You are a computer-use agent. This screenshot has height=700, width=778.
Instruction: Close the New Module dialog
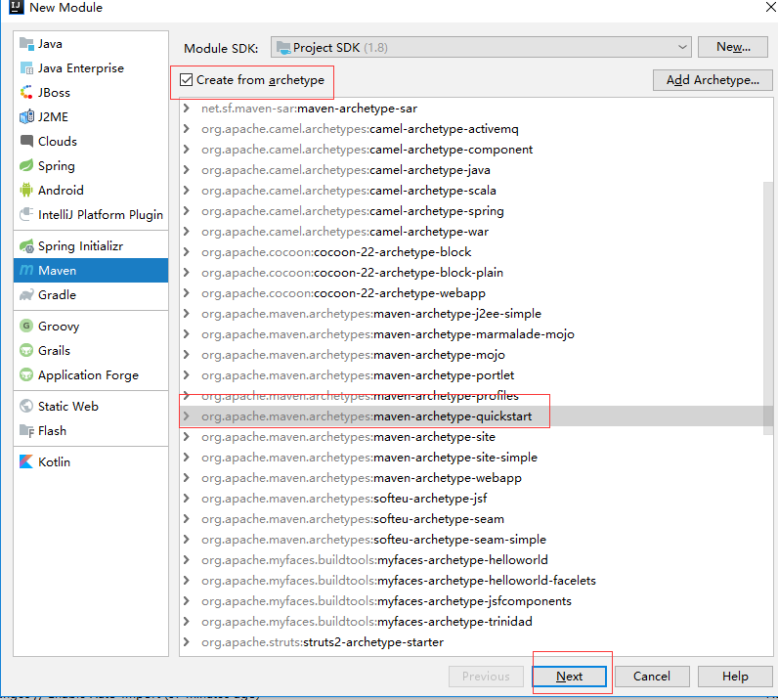[770, 7]
